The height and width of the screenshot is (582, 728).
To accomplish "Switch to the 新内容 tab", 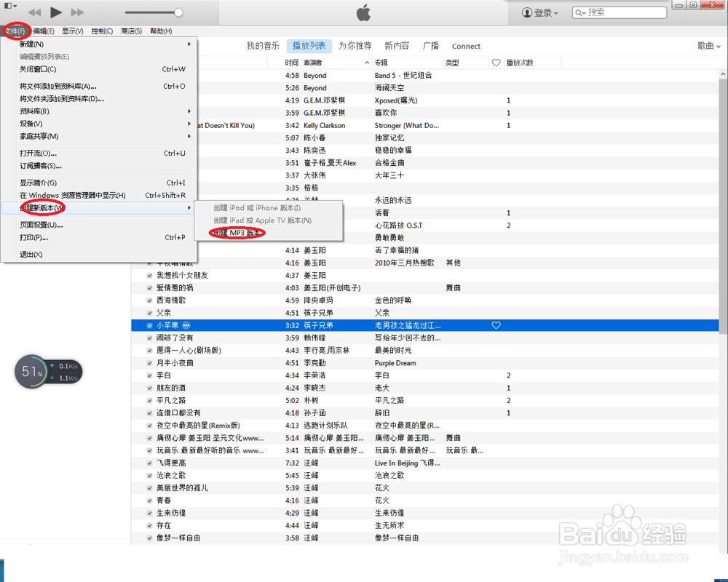I will click(397, 46).
